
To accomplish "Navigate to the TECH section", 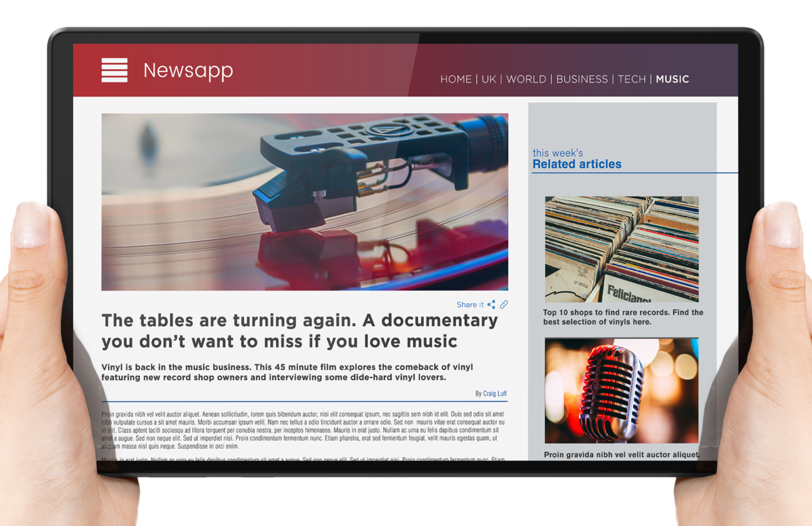I will click(x=632, y=79).
